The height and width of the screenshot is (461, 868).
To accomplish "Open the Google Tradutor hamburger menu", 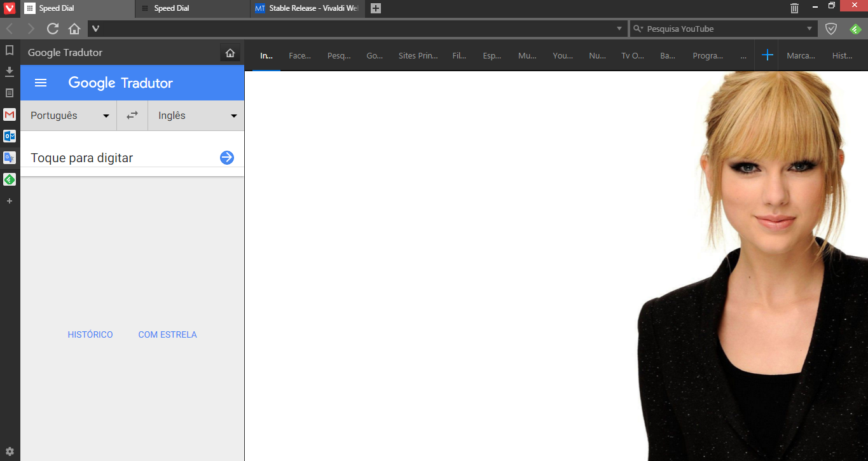I will 41,83.
